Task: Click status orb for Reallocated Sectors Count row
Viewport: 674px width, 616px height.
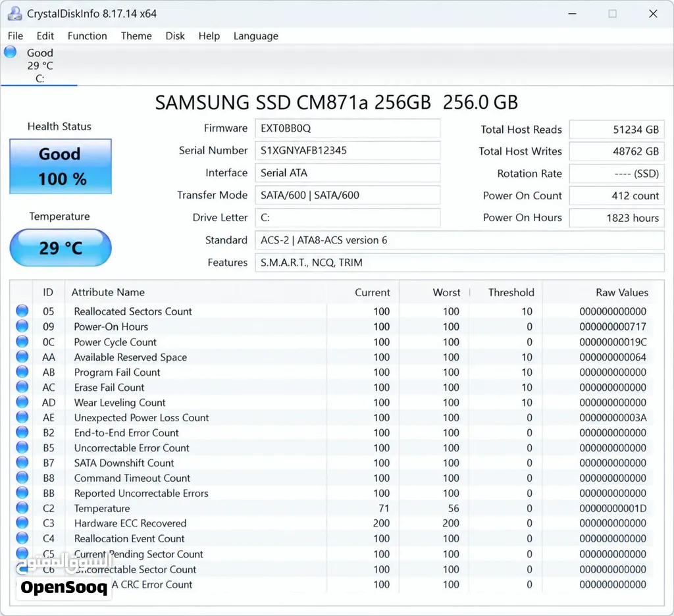Action: coord(22,311)
